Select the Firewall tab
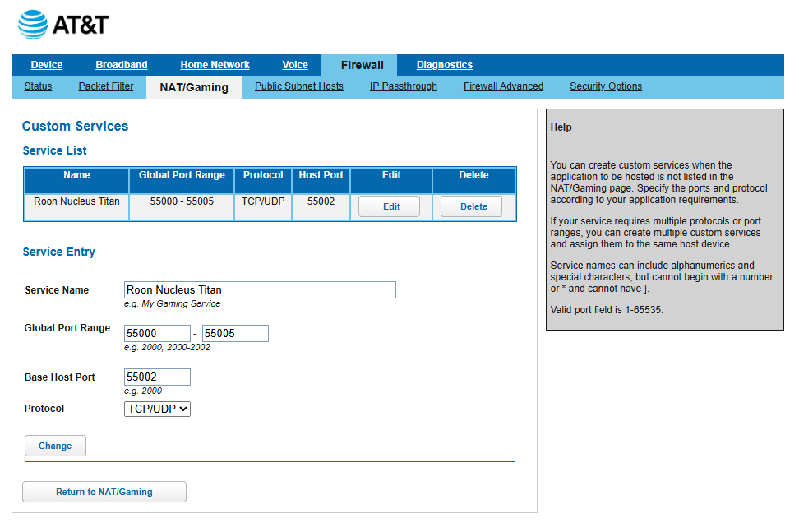The height and width of the screenshot is (532, 799). (362, 65)
